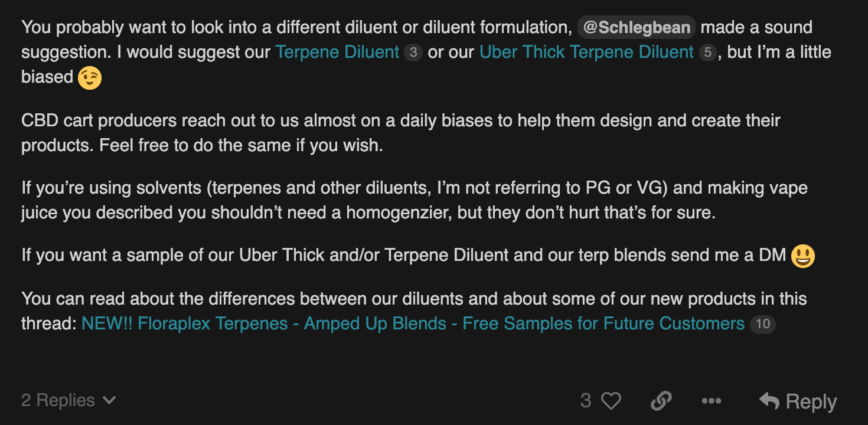
Task: Click the paragraph mentioning a homogenzier
Action: pos(415,201)
